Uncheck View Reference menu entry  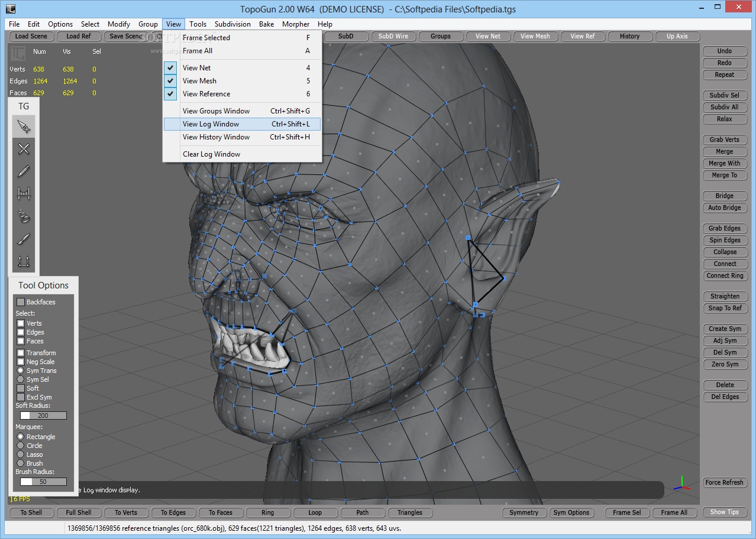point(242,94)
